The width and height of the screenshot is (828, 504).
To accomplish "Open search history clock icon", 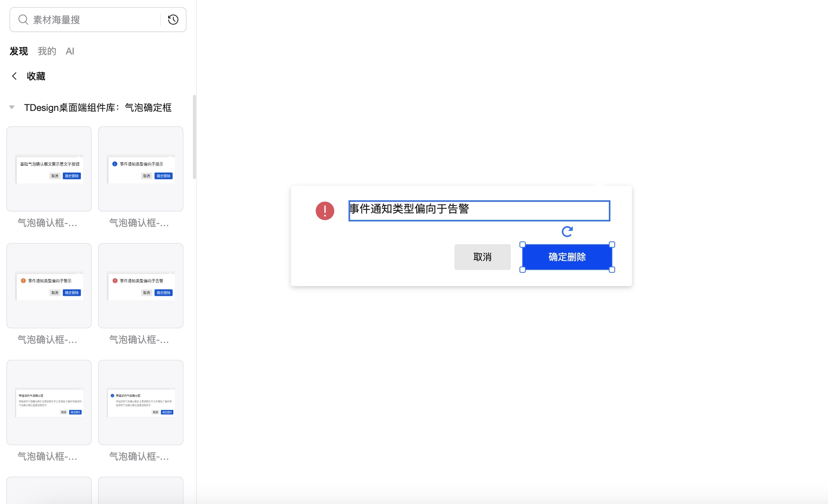I will coord(173,20).
